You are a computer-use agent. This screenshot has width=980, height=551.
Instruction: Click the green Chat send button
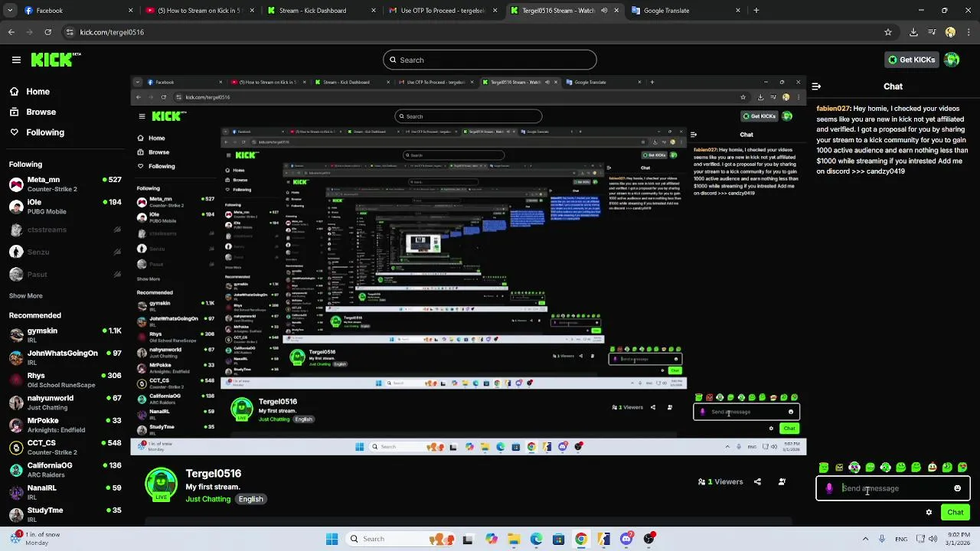pos(955,513)
